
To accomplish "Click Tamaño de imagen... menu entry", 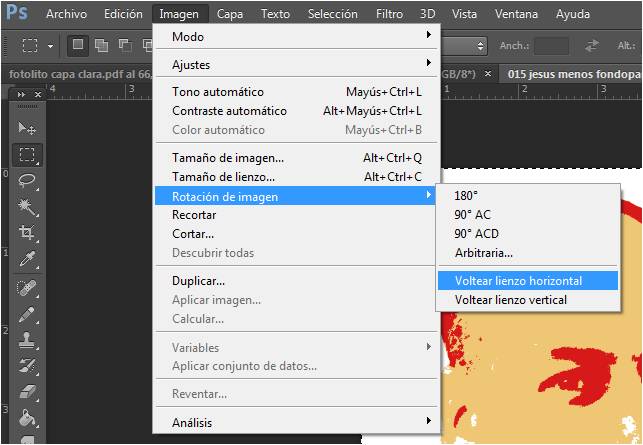I will (x=228, y=158).
